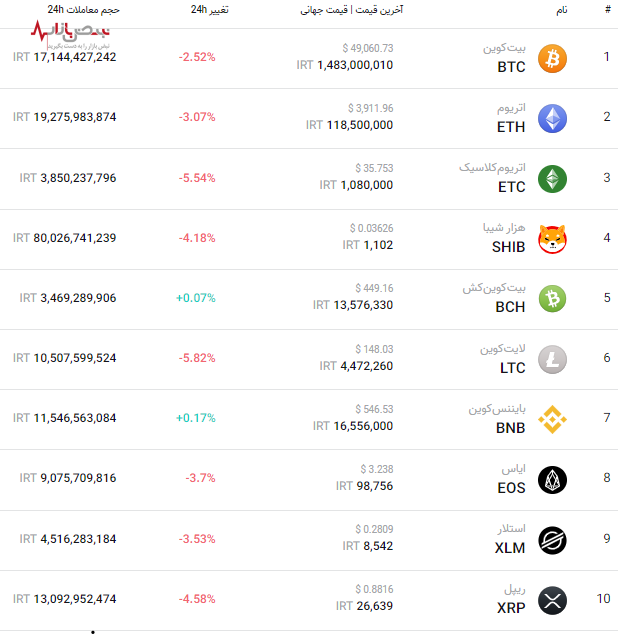Open the SHIB coin name link
This screenshot has height=642, width=618.
tap(509, 247)
